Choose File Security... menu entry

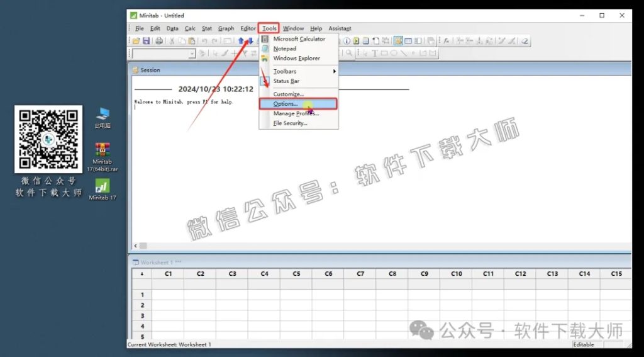[x=299, y=123]
